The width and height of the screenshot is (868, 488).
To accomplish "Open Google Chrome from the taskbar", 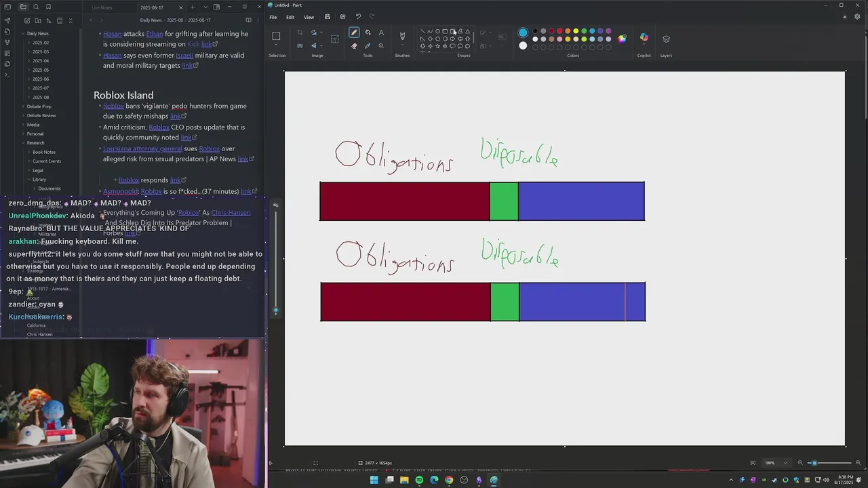I will 449,480.
